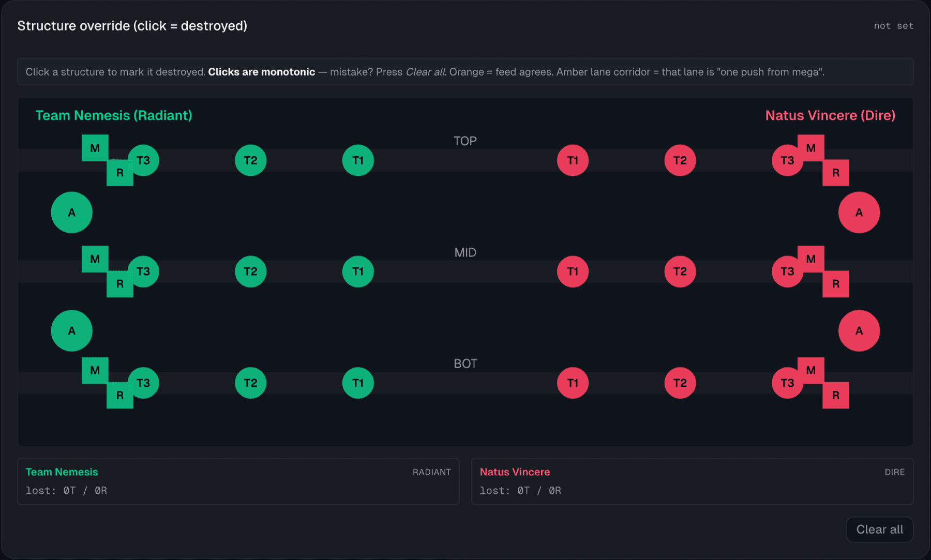
Task: Mark Dire mid T2 tower destroyed
Action: pos(680,271)
